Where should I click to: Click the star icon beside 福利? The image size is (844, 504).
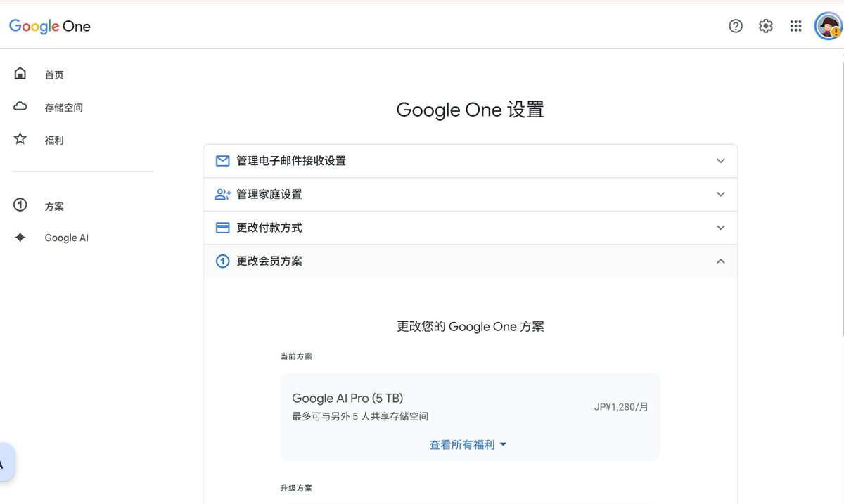pos(20,138)
